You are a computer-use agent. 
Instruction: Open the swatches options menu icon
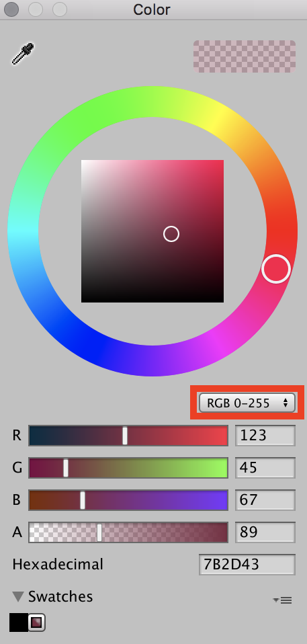click(282, 600)
